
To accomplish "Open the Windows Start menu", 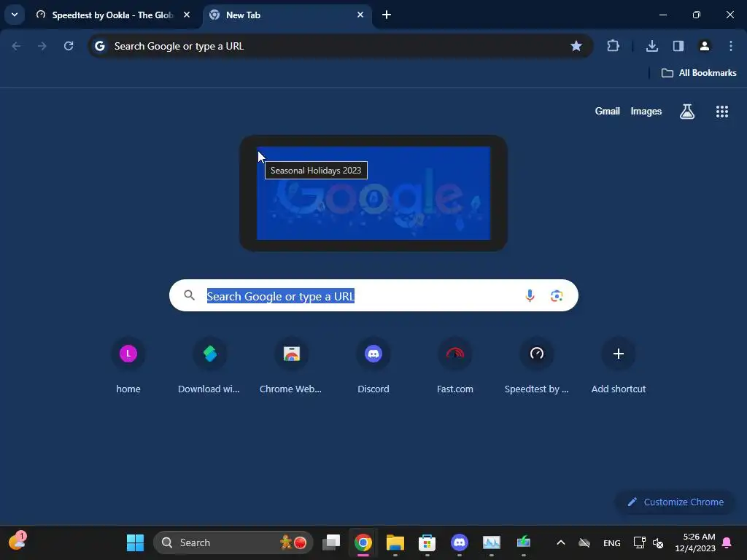I will pos(135,542).
